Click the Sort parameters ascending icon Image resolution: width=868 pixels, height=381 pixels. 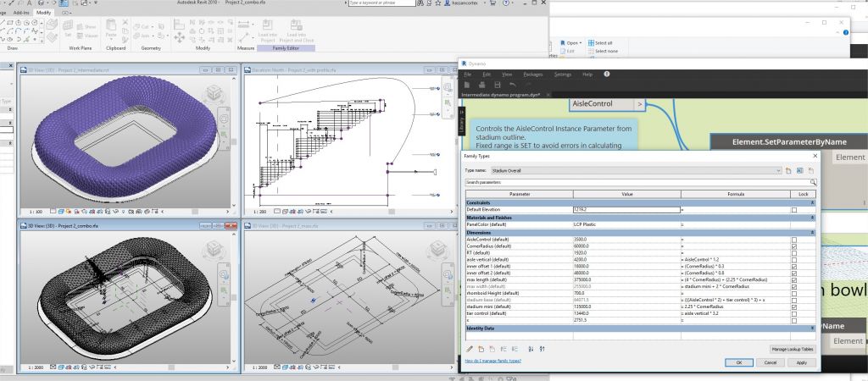[531, 349]
